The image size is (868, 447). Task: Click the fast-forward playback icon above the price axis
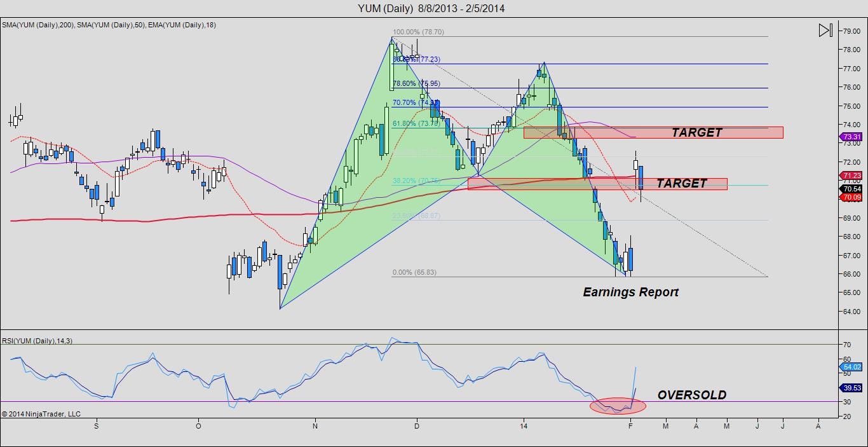click(824, 30)
